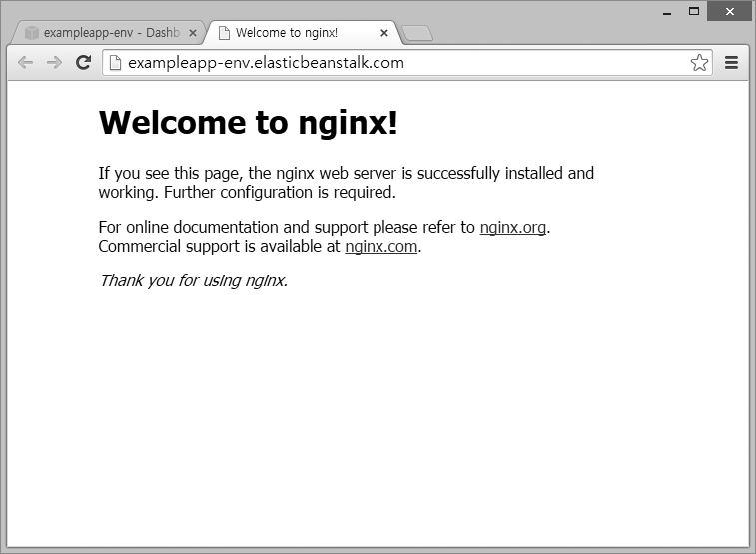This screenshot has width=756, height=554.
Task: Close the exampleapp-env Dashboard tab
Action: pos(192,33)
